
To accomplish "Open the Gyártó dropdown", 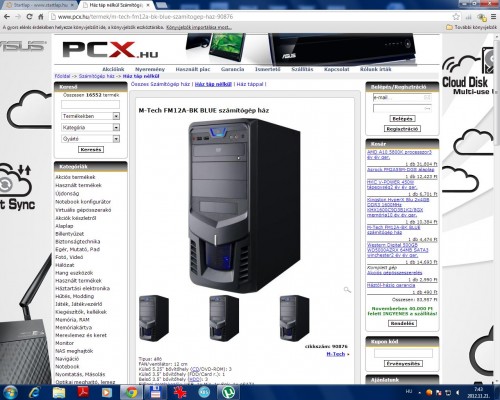I will coord(90,139).
